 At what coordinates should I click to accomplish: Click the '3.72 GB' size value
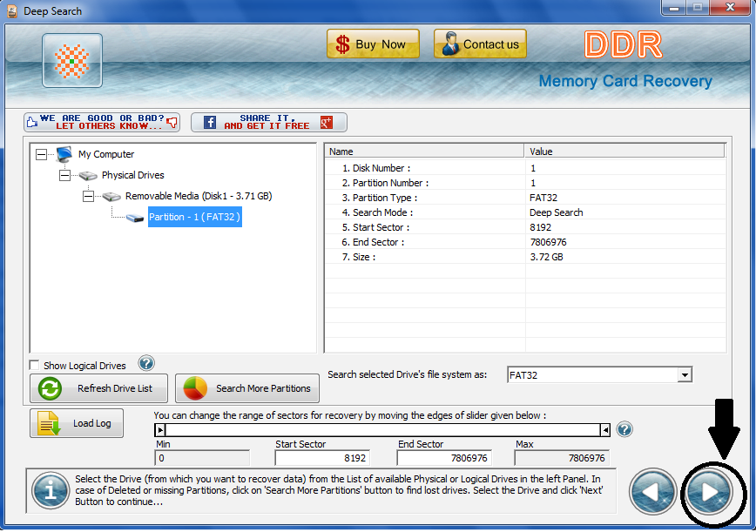click(x=546, y=257)
